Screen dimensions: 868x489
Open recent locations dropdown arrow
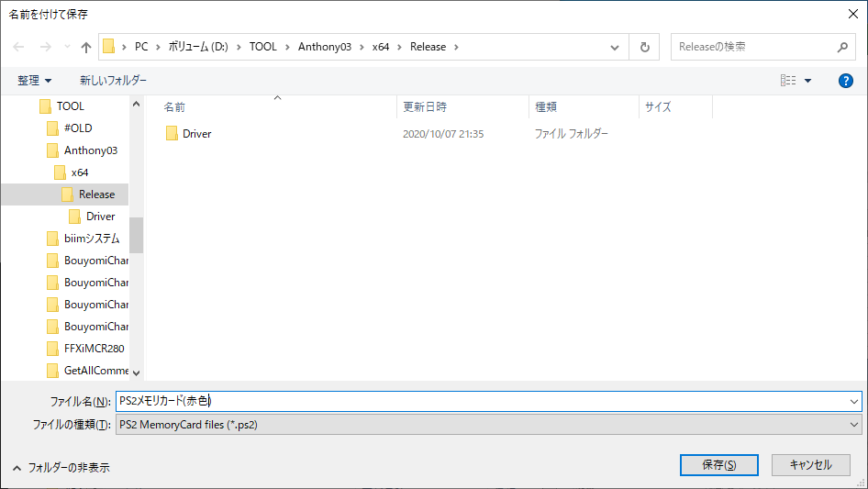point(67,47)
